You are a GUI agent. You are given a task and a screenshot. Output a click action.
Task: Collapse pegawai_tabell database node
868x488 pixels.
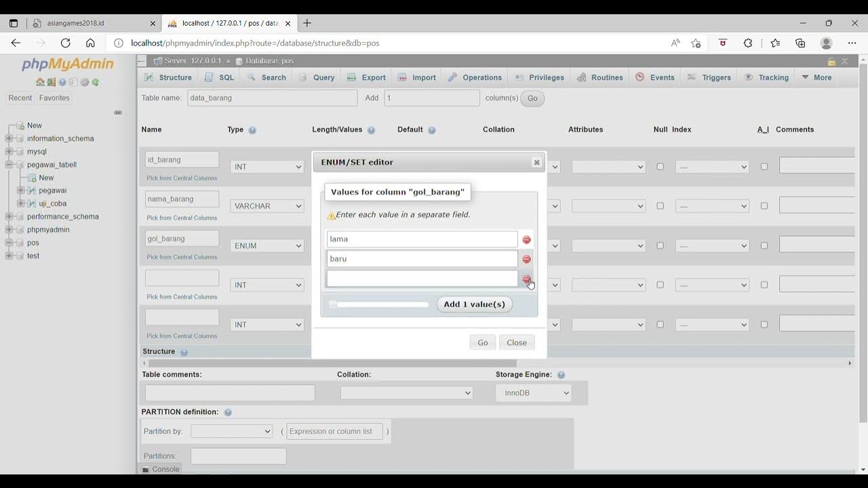click(x=9, y=165)
